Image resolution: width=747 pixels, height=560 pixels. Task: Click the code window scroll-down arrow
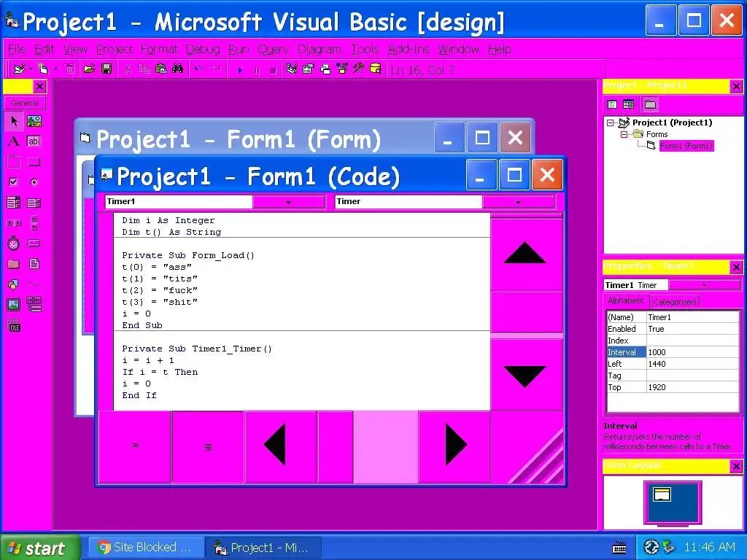(x=525, y=375)
